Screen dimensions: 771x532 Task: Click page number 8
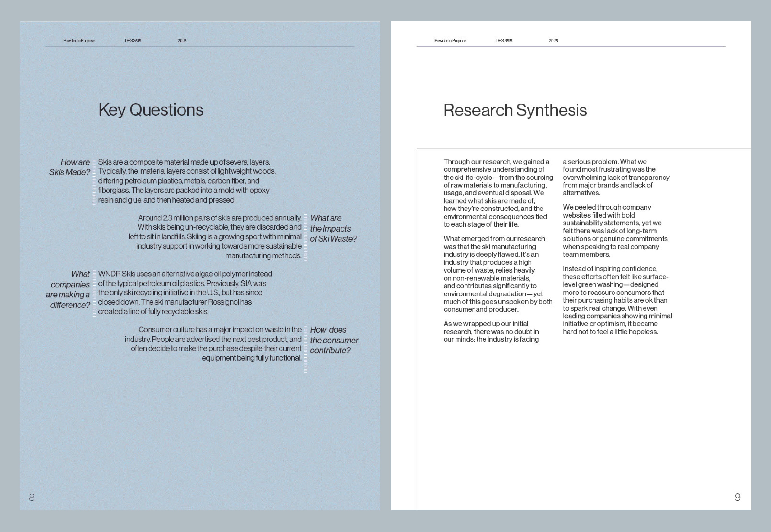pyautogui.click(x=32, y=497)
